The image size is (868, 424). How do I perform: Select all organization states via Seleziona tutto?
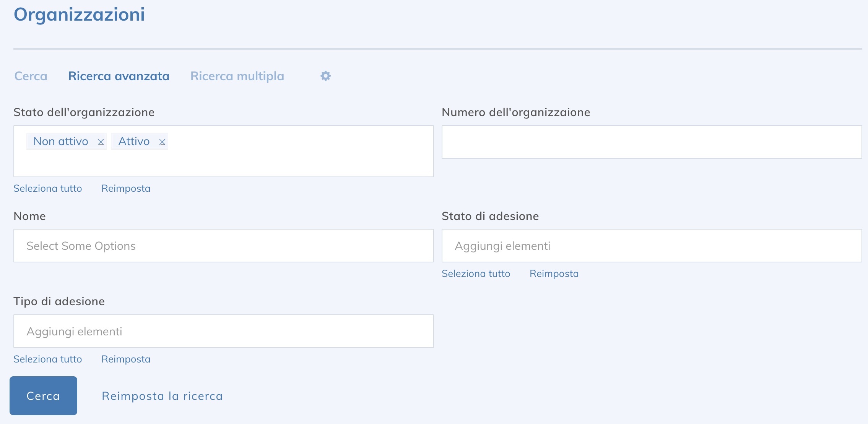pos(48,188)
